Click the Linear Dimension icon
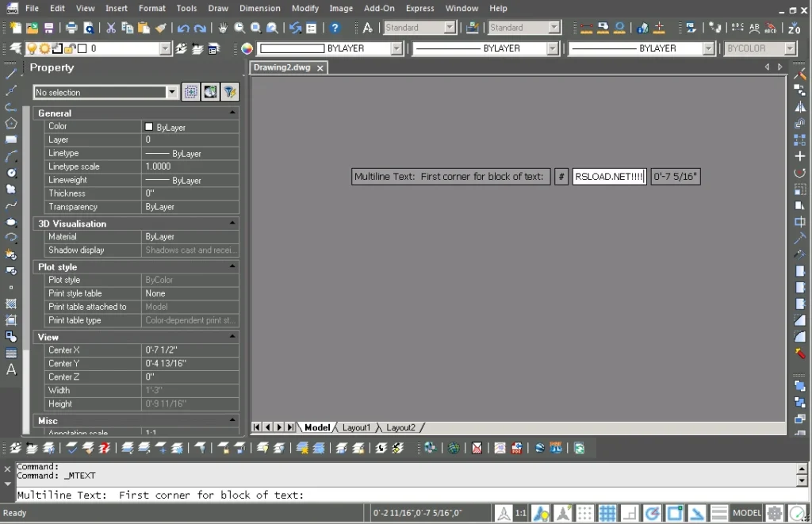This screenshot has height=524, width=812. pyautogui.click(x=586, y=28)
